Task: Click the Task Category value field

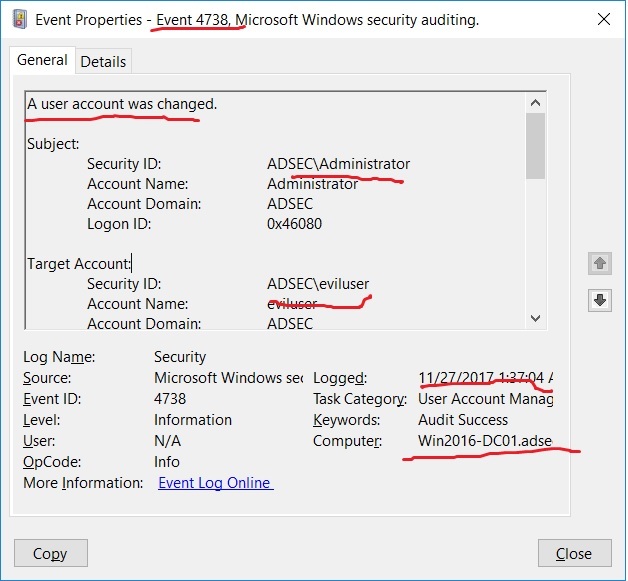Action: (486, 399)
